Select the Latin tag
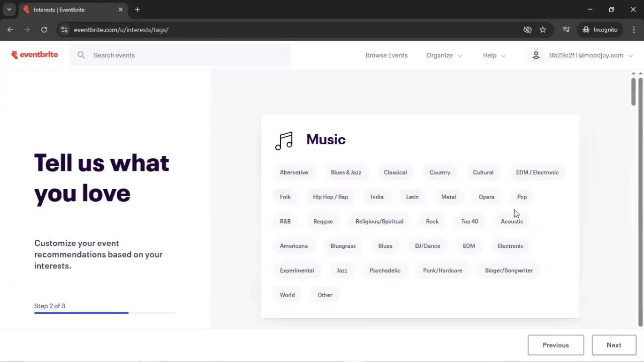 click(x=412, y=197)
